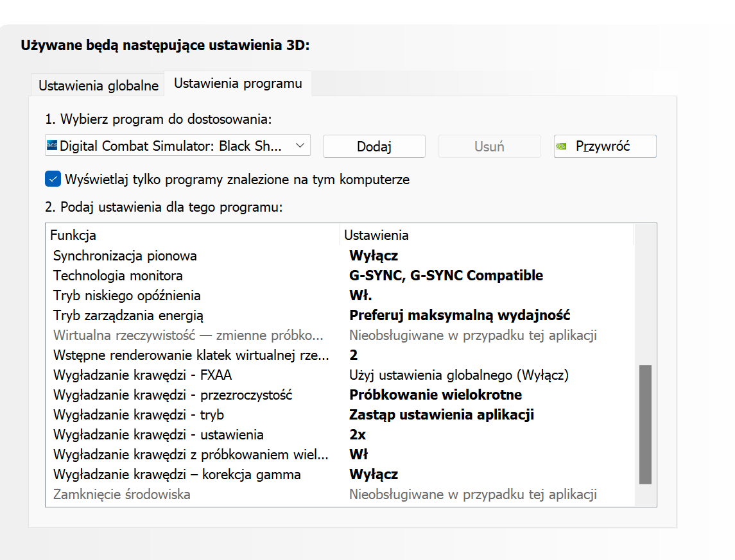Open the Zastąp ustawienia aplikacji value
Screen dimensions: 735x560
442,415
